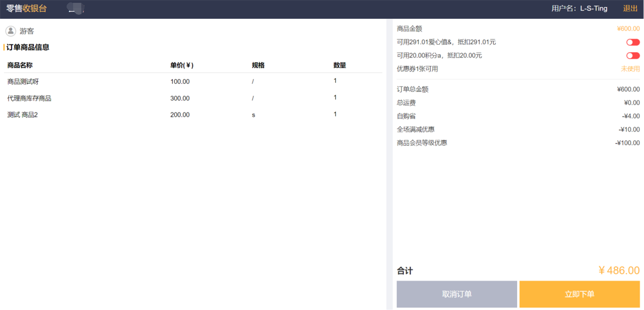Click the 优惠券1张可用 label
Image resolution: width=644 pixels, height=310 pixels.
coord(417,69)
